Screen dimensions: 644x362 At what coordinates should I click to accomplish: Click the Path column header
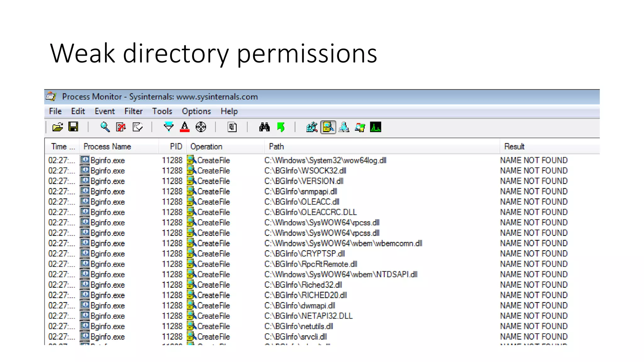[382, 146]
